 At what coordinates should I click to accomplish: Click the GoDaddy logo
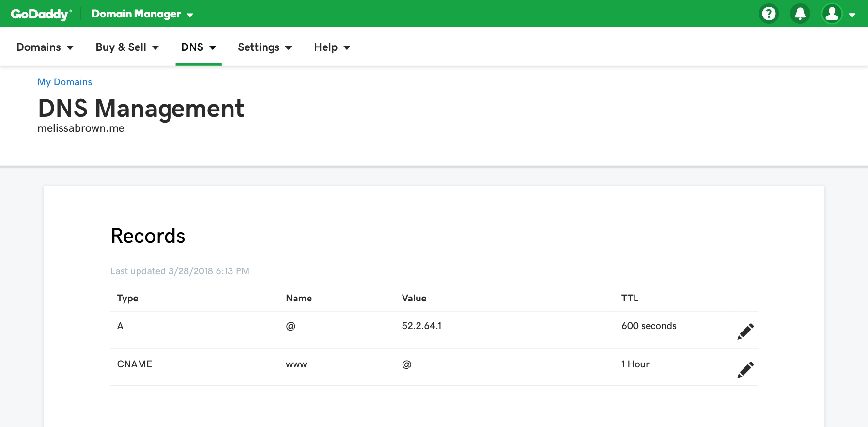point(41,14)
